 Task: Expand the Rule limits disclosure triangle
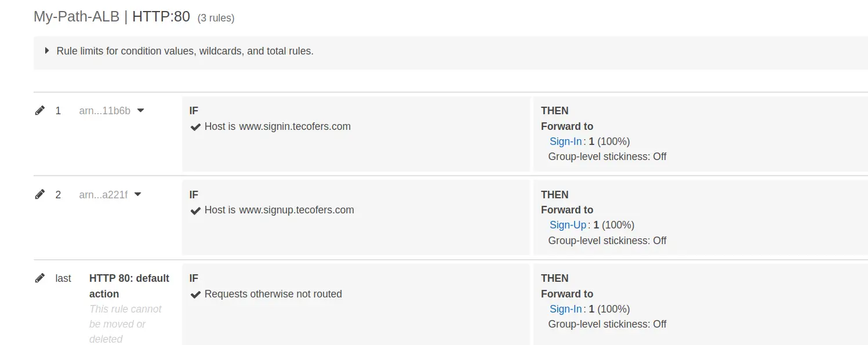tap(47, 50)
